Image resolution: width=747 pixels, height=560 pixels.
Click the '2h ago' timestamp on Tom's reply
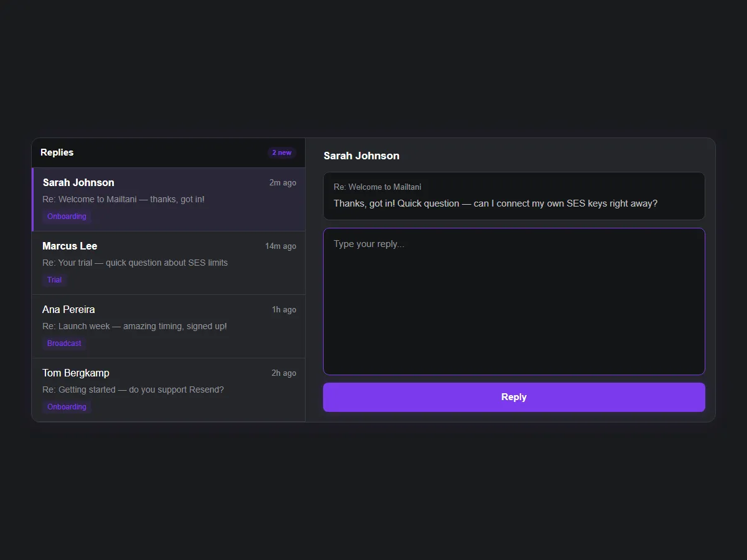(284, 373)
